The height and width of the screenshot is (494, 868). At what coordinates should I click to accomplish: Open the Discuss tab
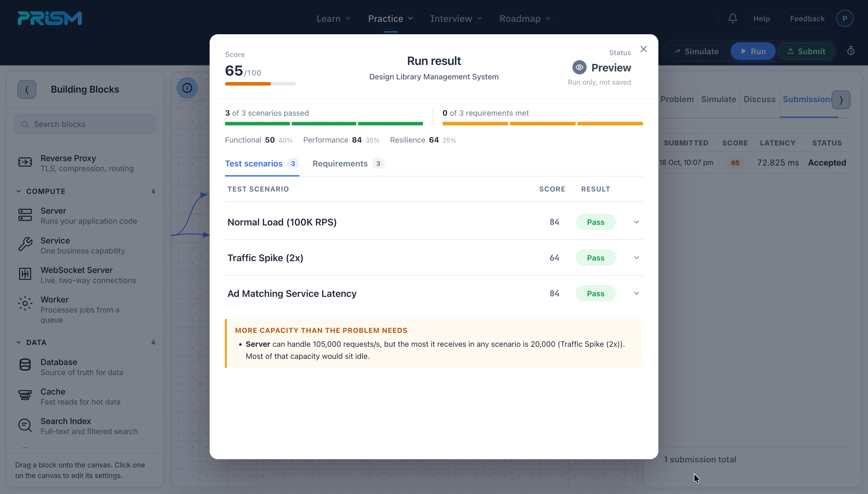(x=759, y=99)
